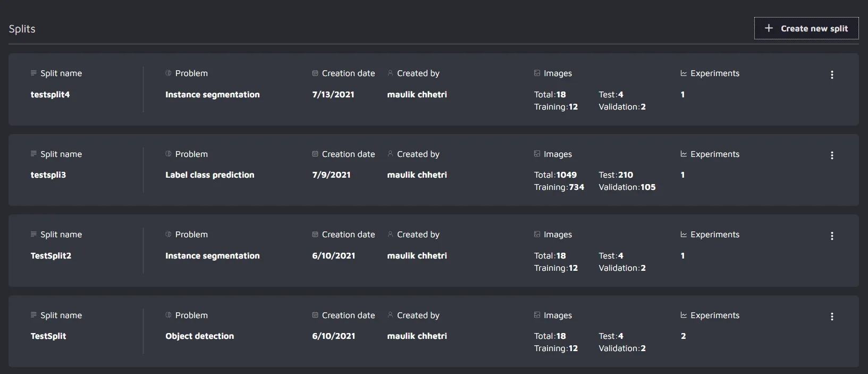Click the Split name icon in testspli3 row
The height and width of the screenshot is (374, 868).
pyautogui.click(x=34, y=154)
